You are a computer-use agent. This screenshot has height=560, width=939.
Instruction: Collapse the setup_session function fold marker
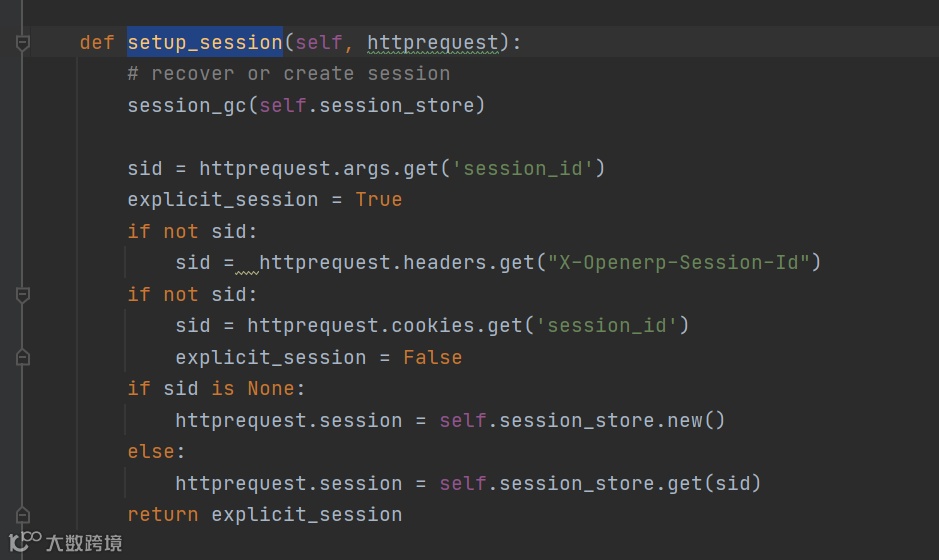(23, 43)
